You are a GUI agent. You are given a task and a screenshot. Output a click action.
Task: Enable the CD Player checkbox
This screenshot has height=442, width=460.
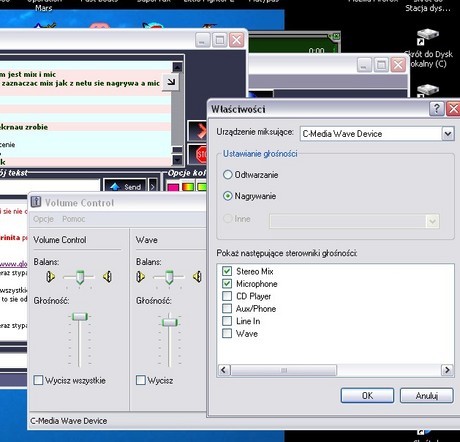227,296
